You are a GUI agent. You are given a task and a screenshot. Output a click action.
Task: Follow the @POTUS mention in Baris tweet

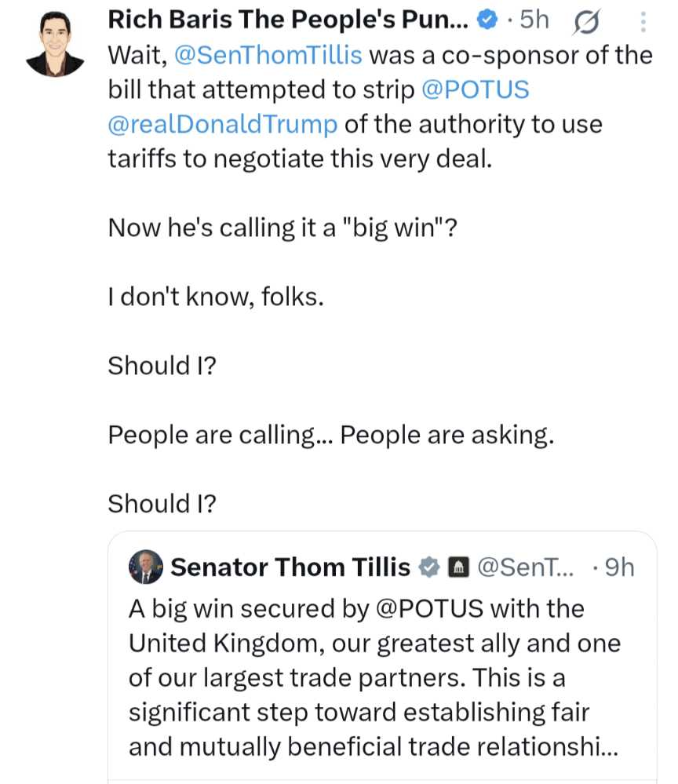476,89
